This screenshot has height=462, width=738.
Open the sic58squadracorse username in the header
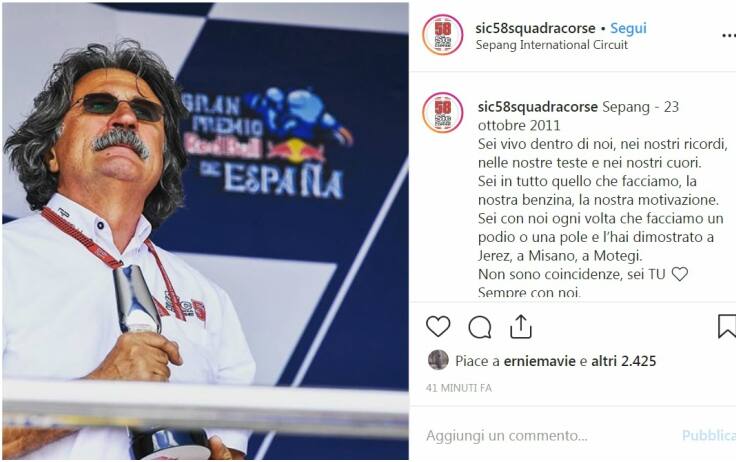click(x=535, y=28)
